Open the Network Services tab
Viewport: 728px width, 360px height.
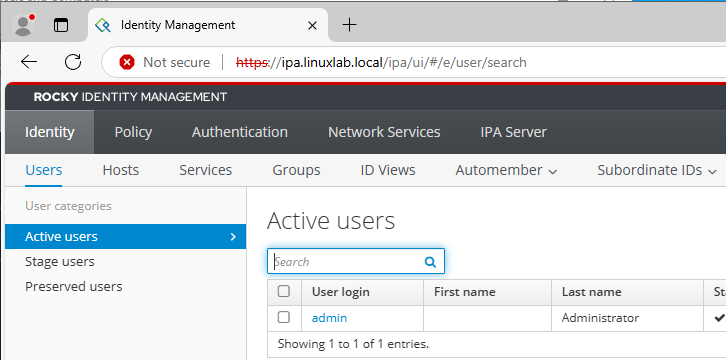coord(384,132)
